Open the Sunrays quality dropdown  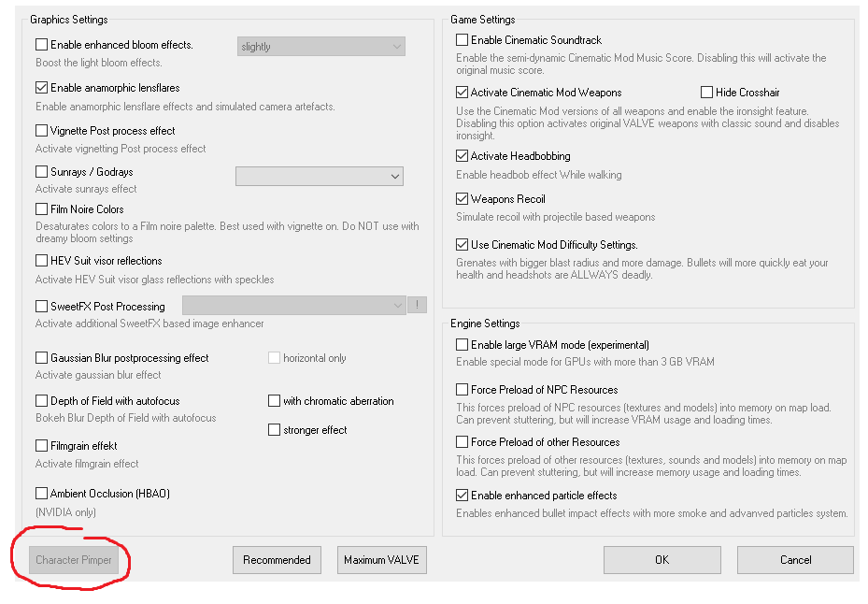(x=319, y=176)
